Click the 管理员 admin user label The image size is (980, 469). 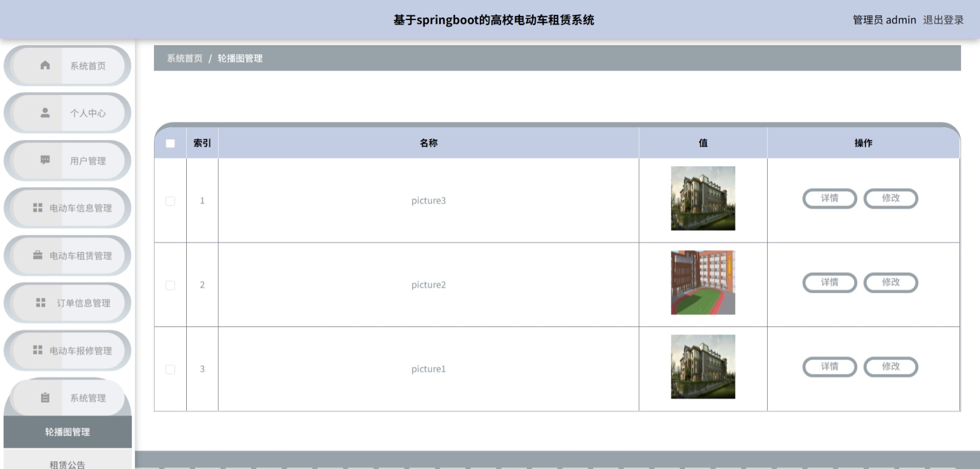[x=884, y=20]
